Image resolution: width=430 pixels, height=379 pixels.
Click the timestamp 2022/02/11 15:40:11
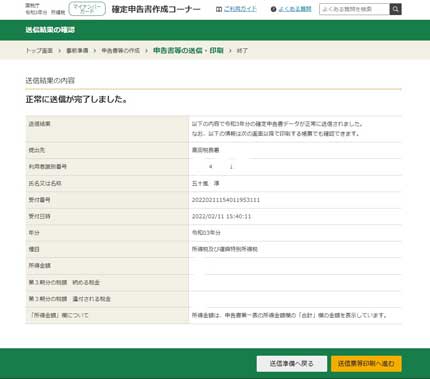coord(221,216)
